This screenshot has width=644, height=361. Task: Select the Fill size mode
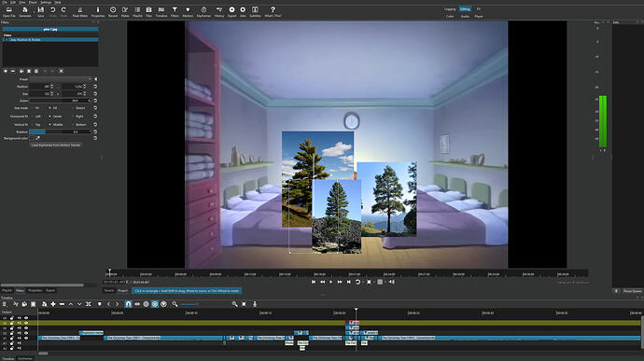click(x=53, y=108)
